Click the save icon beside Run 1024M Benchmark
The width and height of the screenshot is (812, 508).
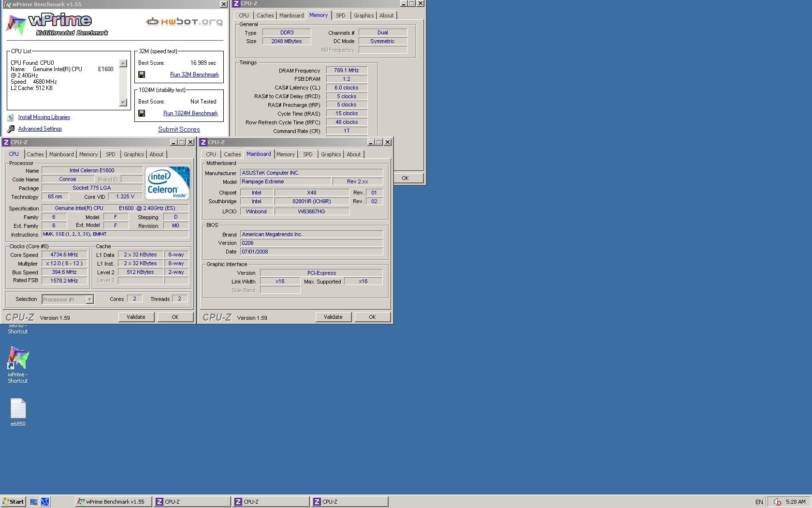tap(142, 113)
